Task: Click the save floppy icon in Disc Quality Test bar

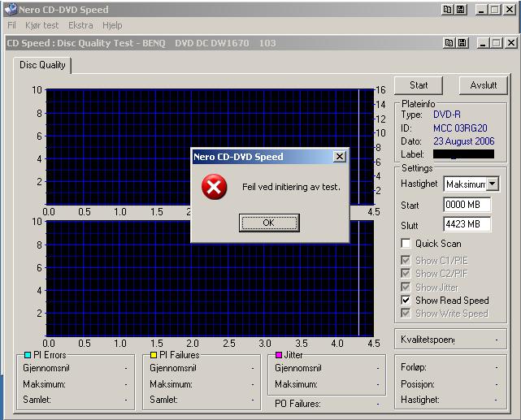Action: pyautogui.click(x=462, y=43)
